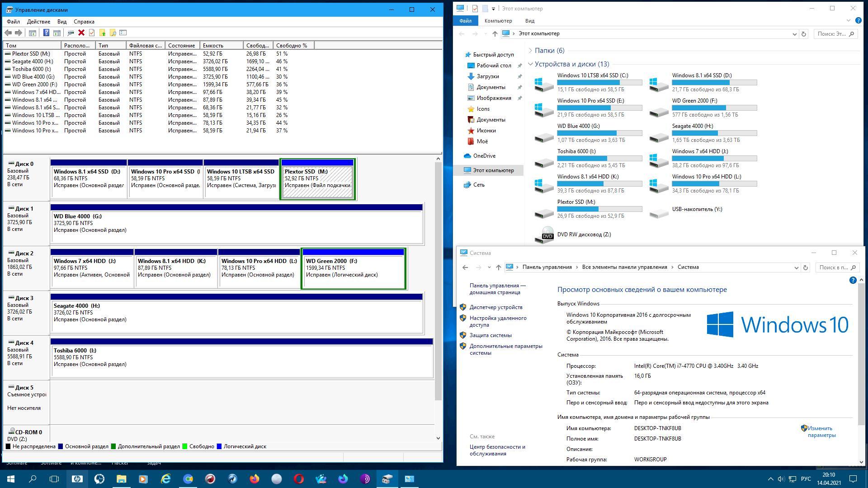Select Plextor SSD (M:) partition on Disk 0
This screenshot has width=868, height=488.
pos(317,179)
